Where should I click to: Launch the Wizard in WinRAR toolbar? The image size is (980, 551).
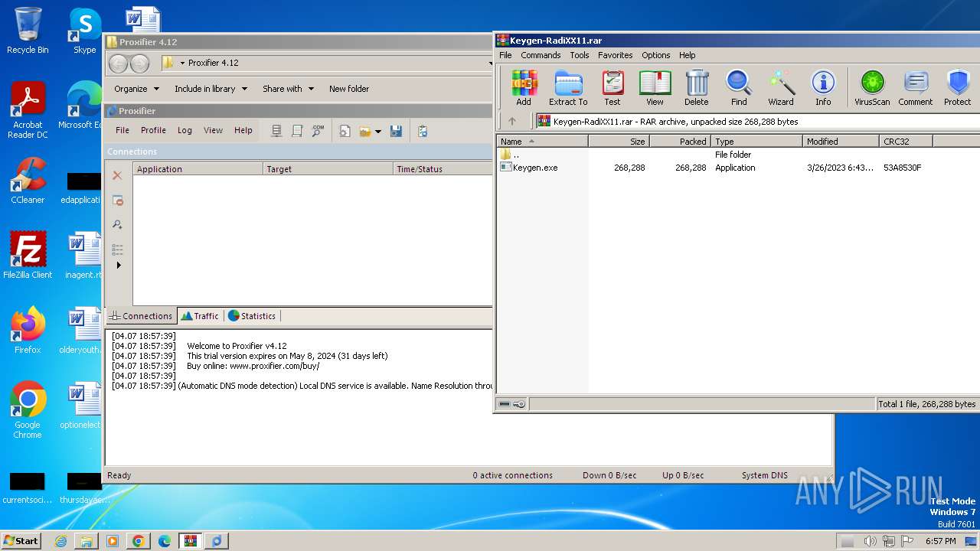point(781,88)
